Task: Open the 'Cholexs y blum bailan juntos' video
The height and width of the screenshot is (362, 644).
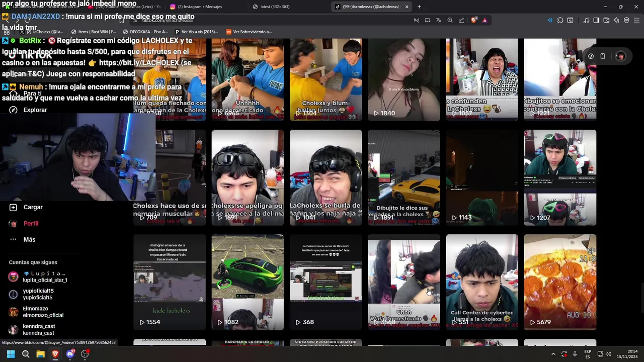Action: click(326, 79)
